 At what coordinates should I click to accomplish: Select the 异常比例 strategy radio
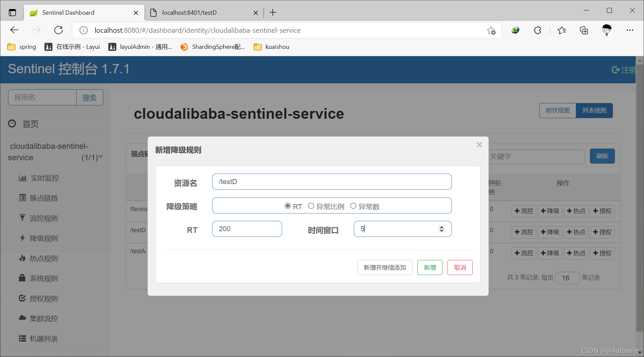point(311,206)
